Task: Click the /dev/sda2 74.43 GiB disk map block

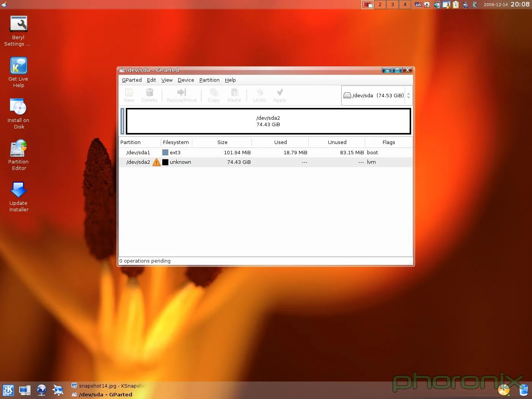Action: click(268, 121)
